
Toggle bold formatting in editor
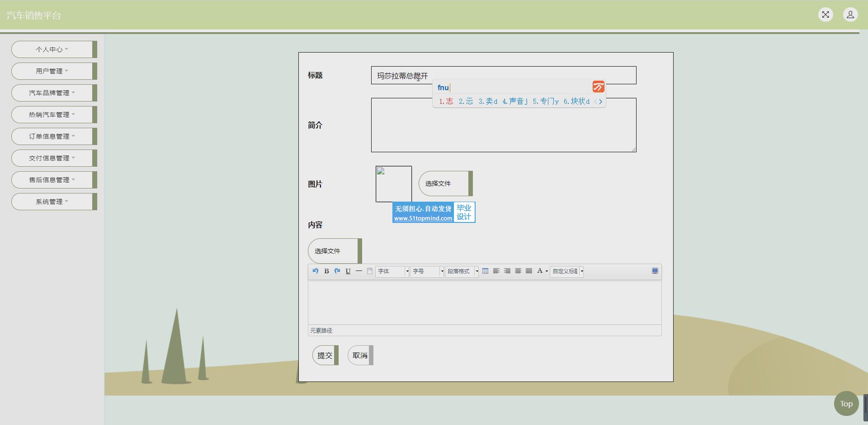coord(326,271)
